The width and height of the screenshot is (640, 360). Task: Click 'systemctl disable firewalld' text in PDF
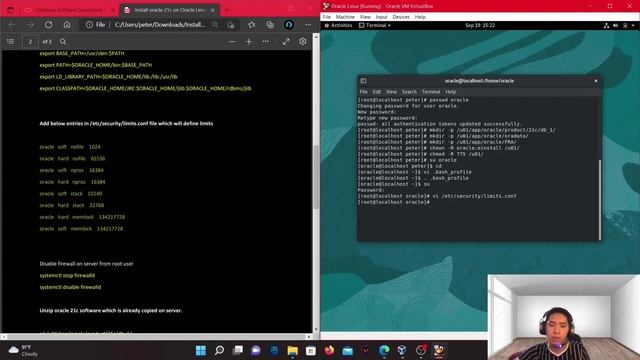click(x=70, y=287)
